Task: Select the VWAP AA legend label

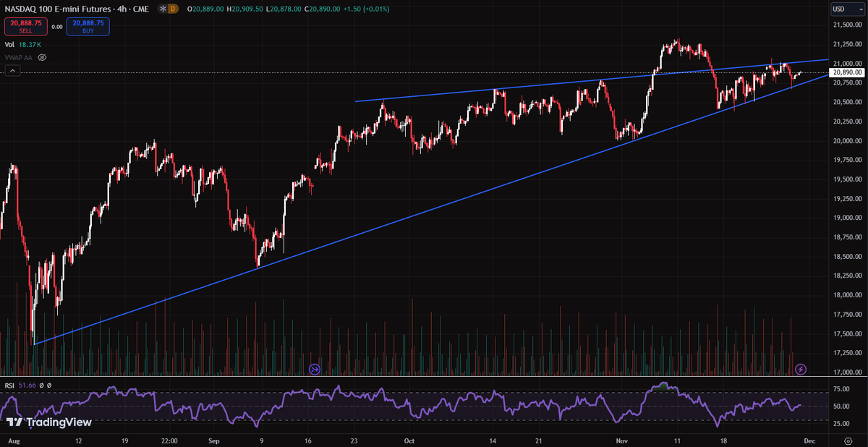Action: click(19, 56)
